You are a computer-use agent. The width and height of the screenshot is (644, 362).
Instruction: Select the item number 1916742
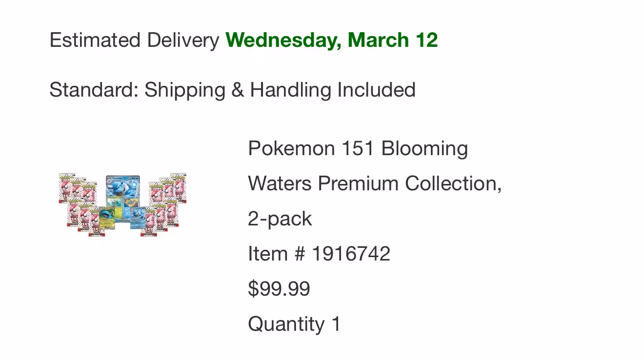point(351,254)
